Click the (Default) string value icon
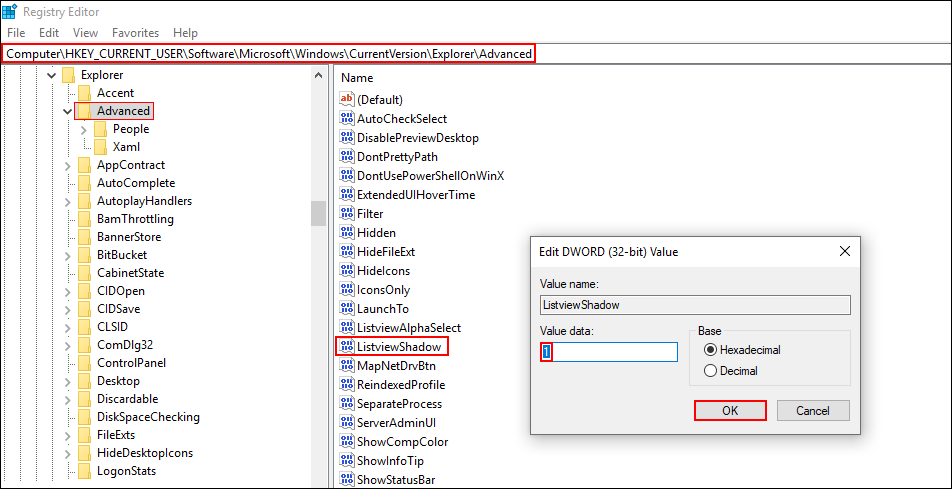This screenshot has width=952, height=489. click(347, 100)
